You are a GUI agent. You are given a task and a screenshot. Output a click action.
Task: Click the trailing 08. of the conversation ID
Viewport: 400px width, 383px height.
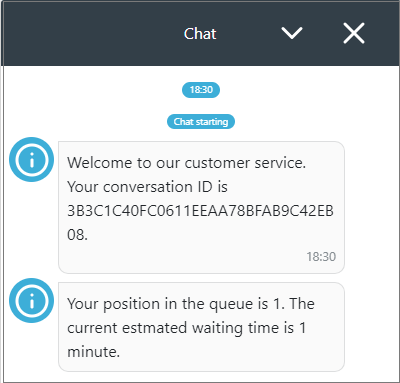77,235
